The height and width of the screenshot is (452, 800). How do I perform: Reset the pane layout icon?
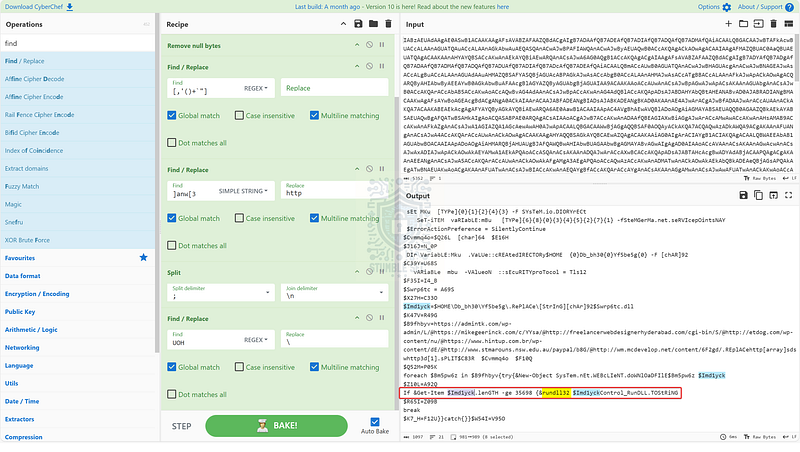(789, 24)
